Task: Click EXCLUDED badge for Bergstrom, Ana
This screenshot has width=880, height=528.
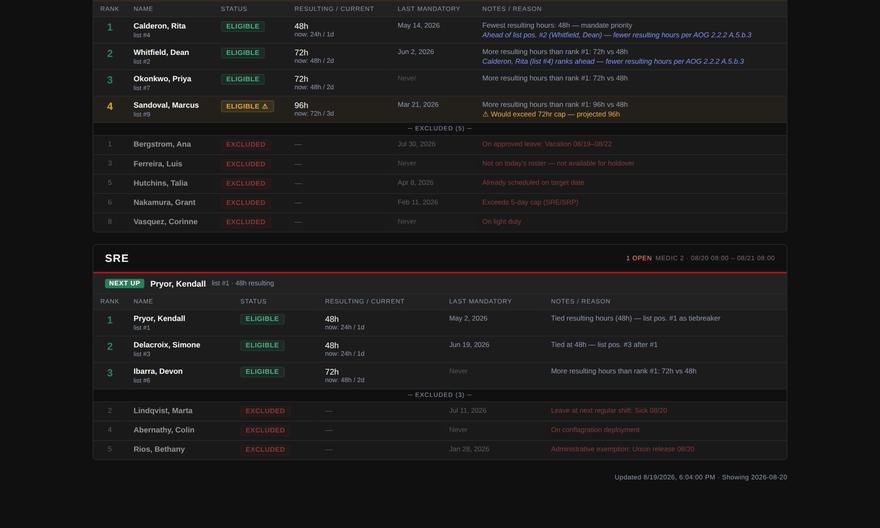Action: 246,145
